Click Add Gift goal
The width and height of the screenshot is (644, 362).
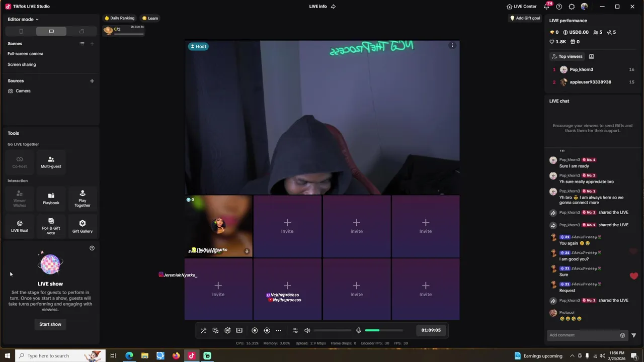click(525, 18)
